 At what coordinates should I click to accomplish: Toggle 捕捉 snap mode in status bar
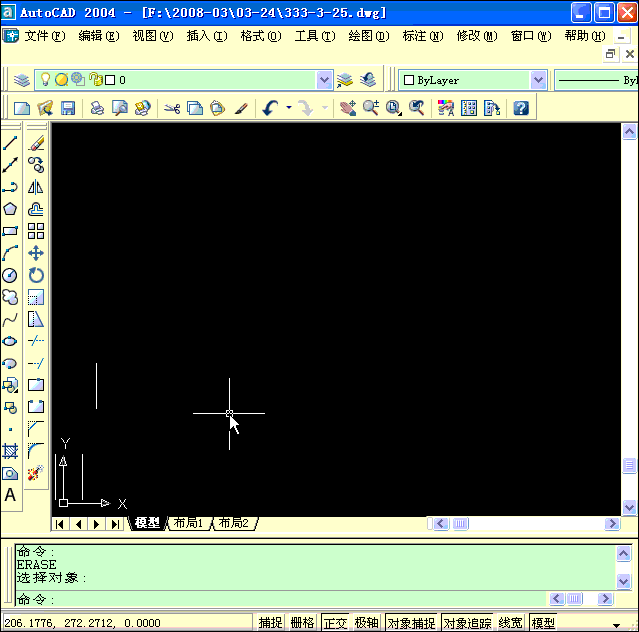pos(270,623)
